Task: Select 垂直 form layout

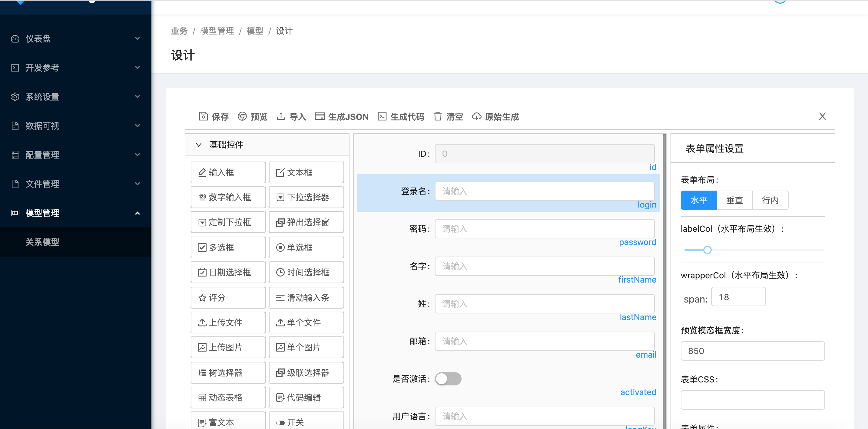Action: coord(734,200)
